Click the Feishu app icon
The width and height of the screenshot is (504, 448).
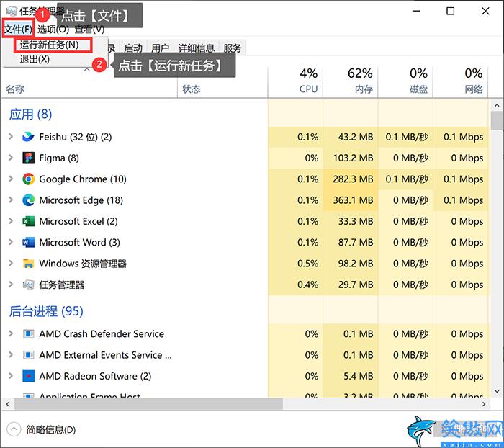[28, 137]
